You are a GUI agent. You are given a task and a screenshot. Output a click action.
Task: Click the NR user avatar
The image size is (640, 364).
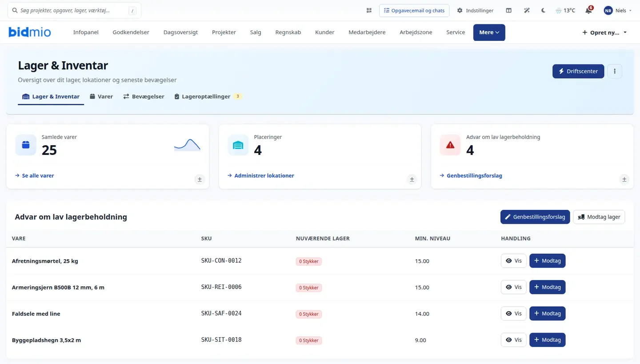[x=608, y=11]
